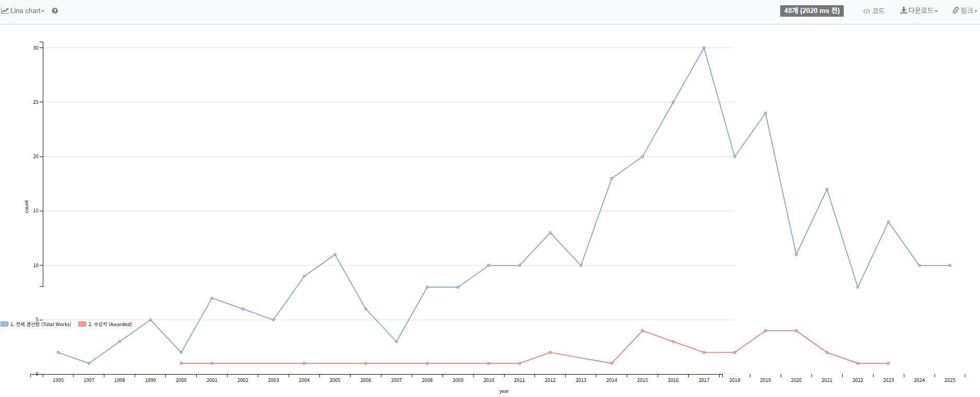Viewport: 980px width, 397px height.
Task: Click the 2012 Awarded data point
Action: (550, 353)
